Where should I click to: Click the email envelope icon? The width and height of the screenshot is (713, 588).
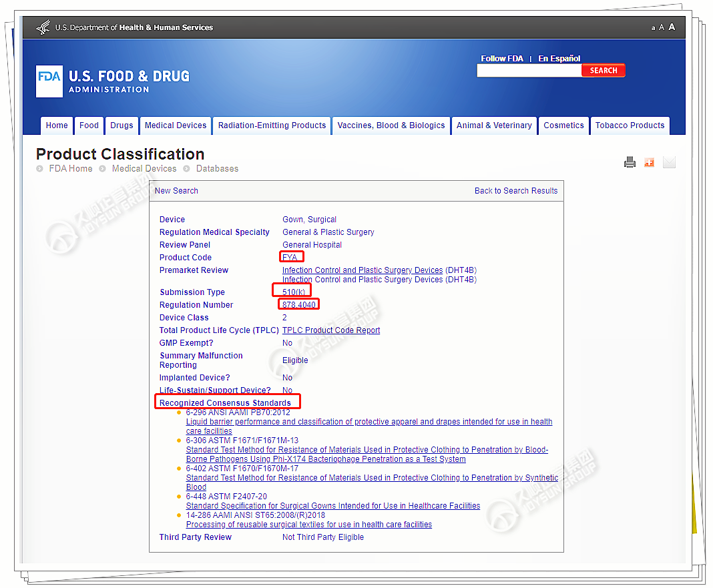pos(669,162)
